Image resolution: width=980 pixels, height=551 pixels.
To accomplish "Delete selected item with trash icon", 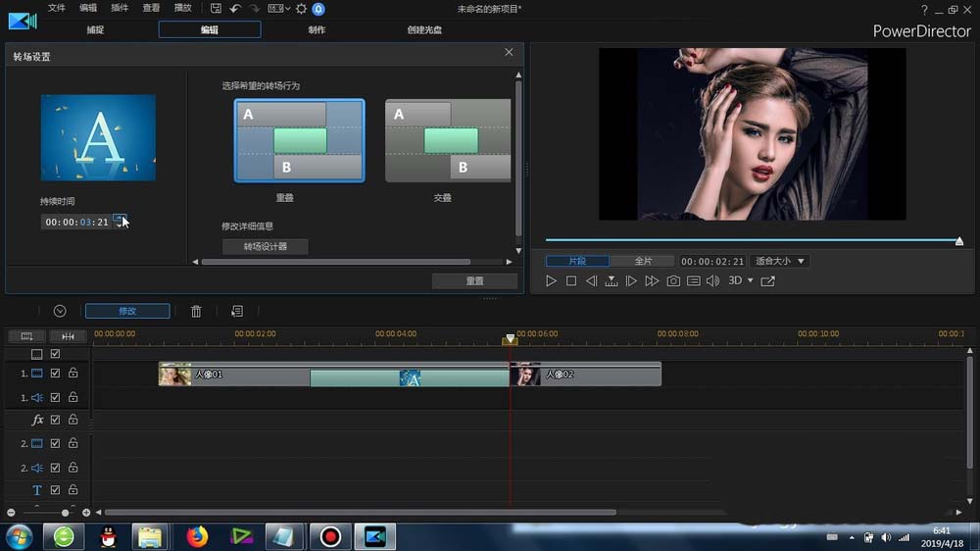I will point(196,311).
